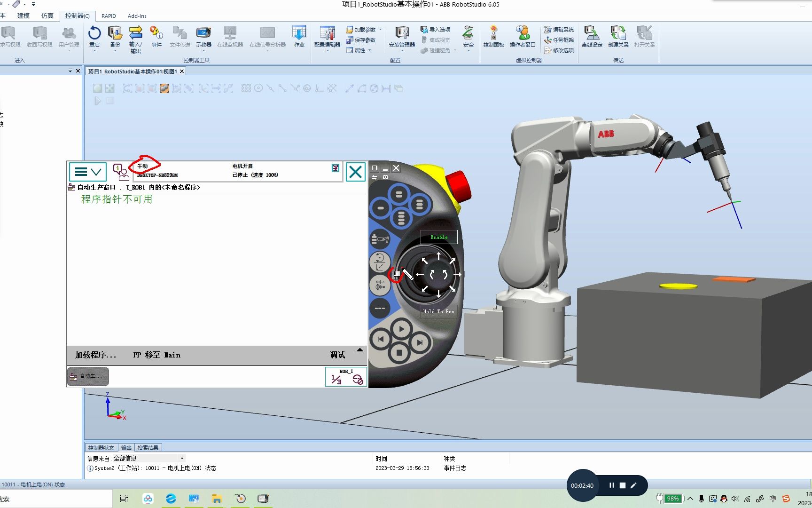This screenshot has width=812, height=508.
Task: Switch to the 仿真 (Simulation) tab
Action: coord(47,16)
